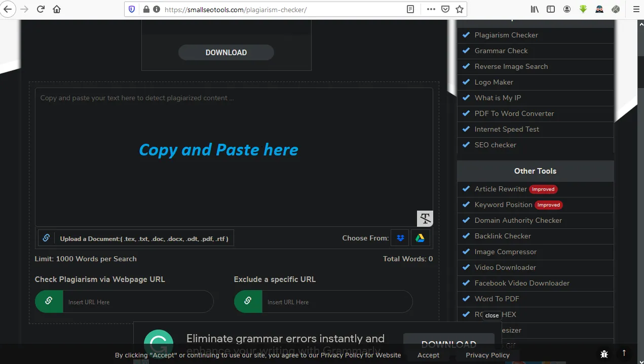Click the Upload a Document button
The width and height of the screenshot is (644, 364).
[x=136, y=238]
